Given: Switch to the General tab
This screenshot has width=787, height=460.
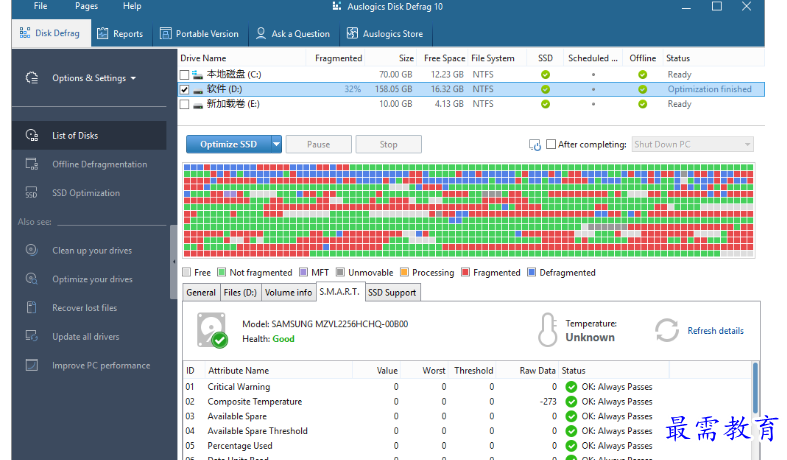Looking at the screenshot, I should point(201,292).
